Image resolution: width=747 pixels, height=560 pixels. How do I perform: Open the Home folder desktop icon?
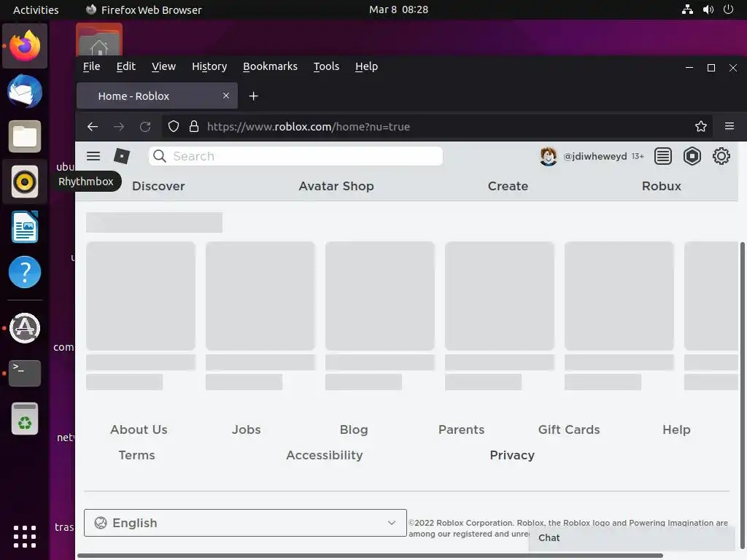[x=99, y=40]
